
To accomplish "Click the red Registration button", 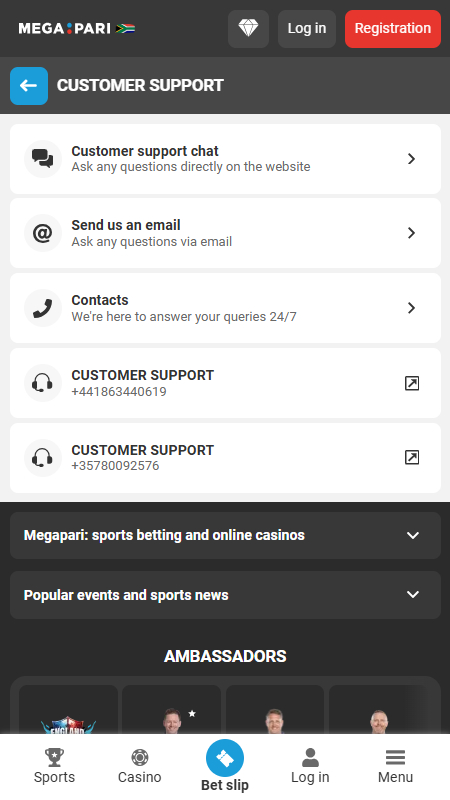I will click(393, 29).
